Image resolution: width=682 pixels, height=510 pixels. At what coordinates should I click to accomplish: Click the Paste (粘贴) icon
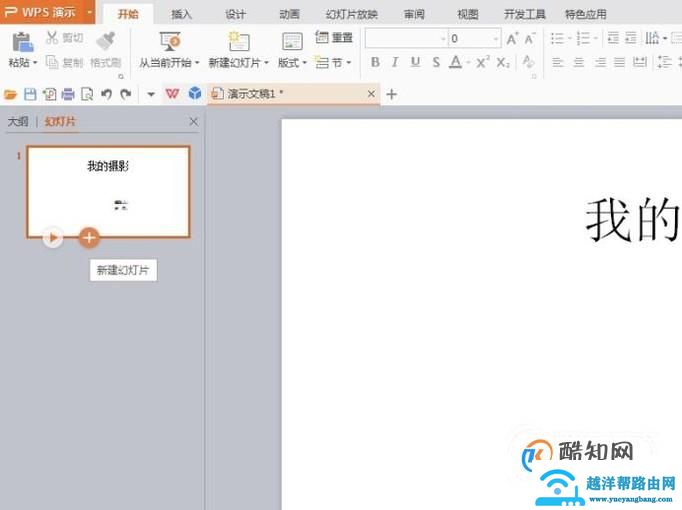coord(23,42)
